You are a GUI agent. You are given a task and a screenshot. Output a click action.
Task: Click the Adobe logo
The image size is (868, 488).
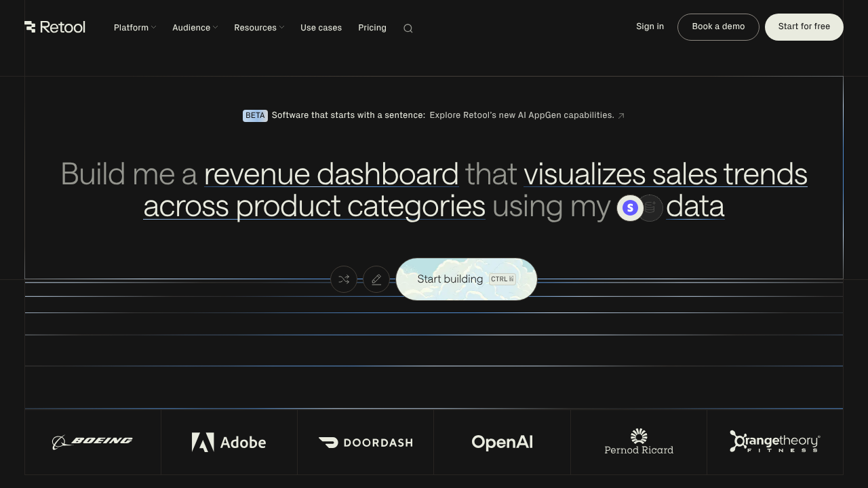point(229,442)
